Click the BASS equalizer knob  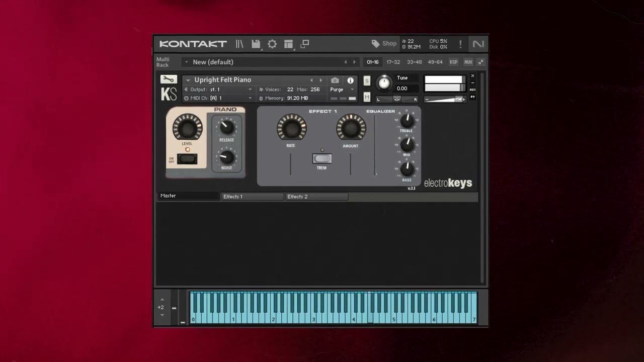pyautogui.click(x=407, y=169)
